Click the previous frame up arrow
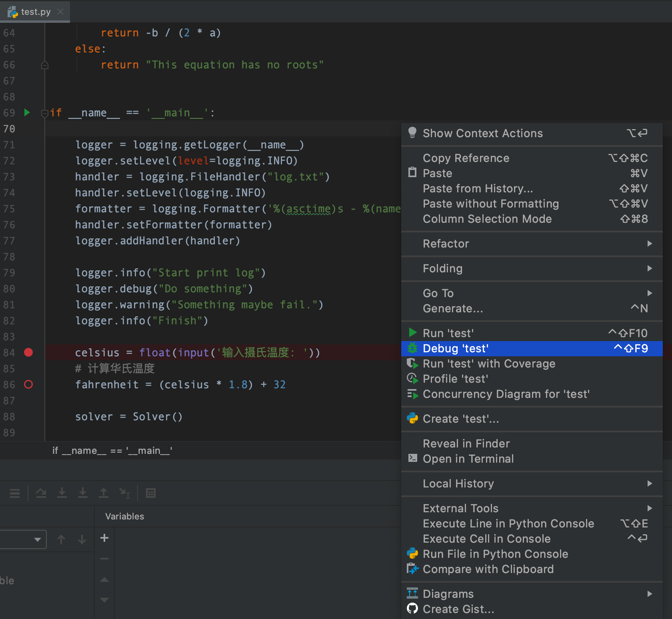The image size is (672, 619). (x=61, y=539)
